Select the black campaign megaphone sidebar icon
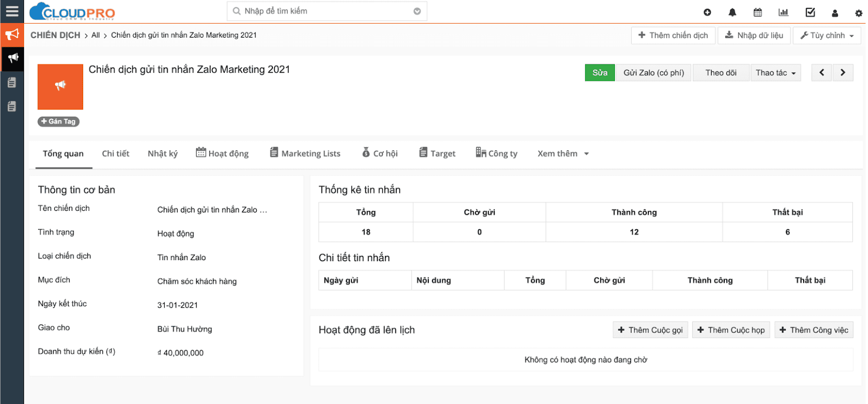The width and height of the screenshot is (868, 404). 12,58
